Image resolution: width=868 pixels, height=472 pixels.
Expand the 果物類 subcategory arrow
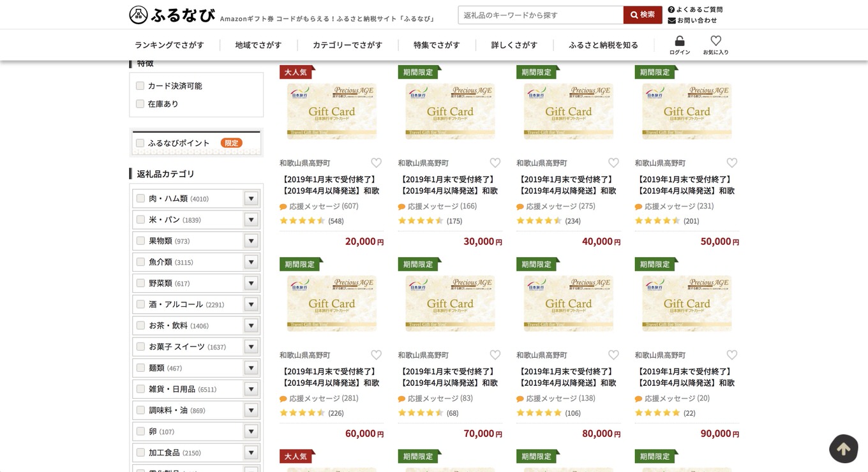251,240
